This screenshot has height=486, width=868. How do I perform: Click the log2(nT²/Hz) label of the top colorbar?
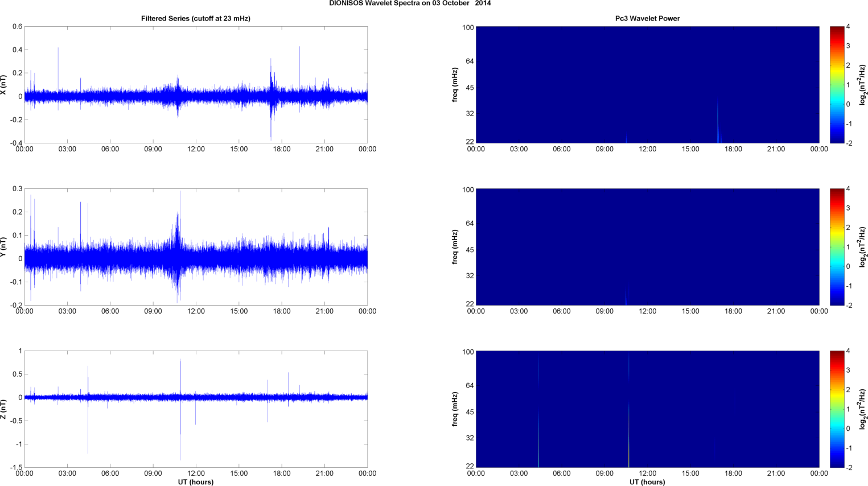(x=863, y=85)
